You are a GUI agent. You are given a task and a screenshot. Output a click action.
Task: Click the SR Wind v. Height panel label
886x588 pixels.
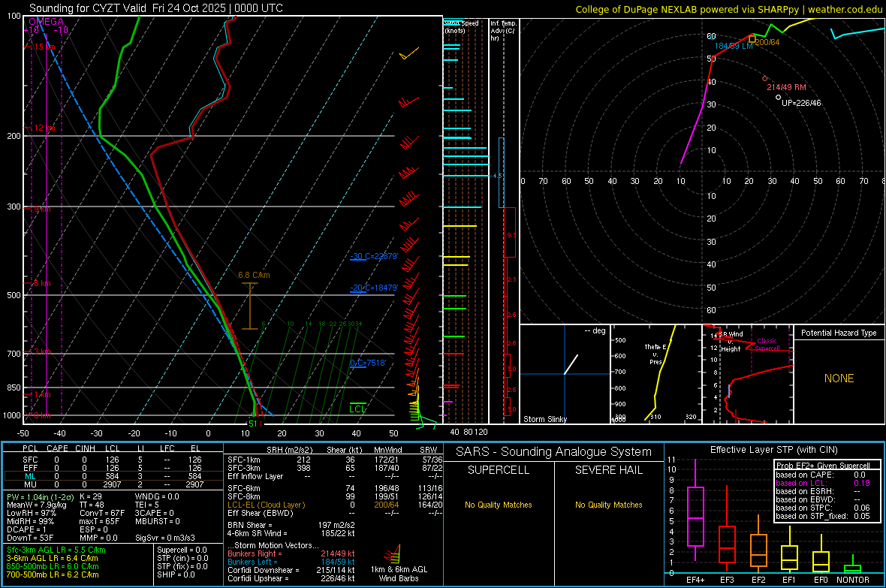tap(731, 342)
